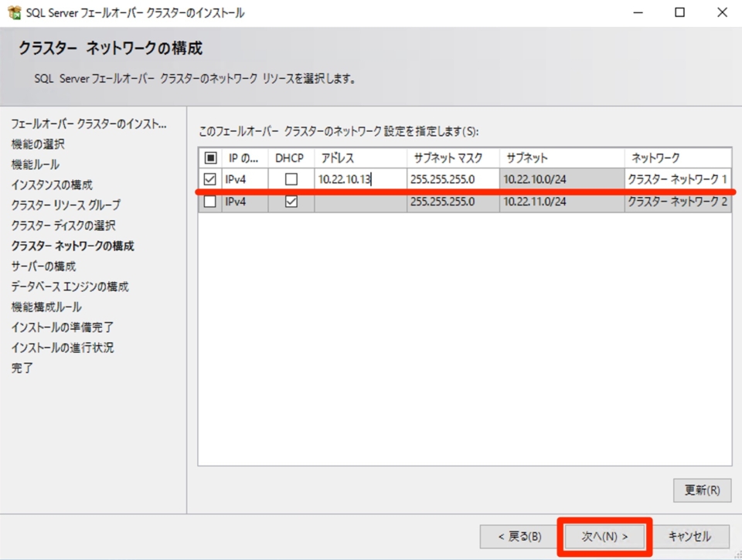Uncheck the IPv4 row for クラスター ネットワーク 1

click(209, 179)
